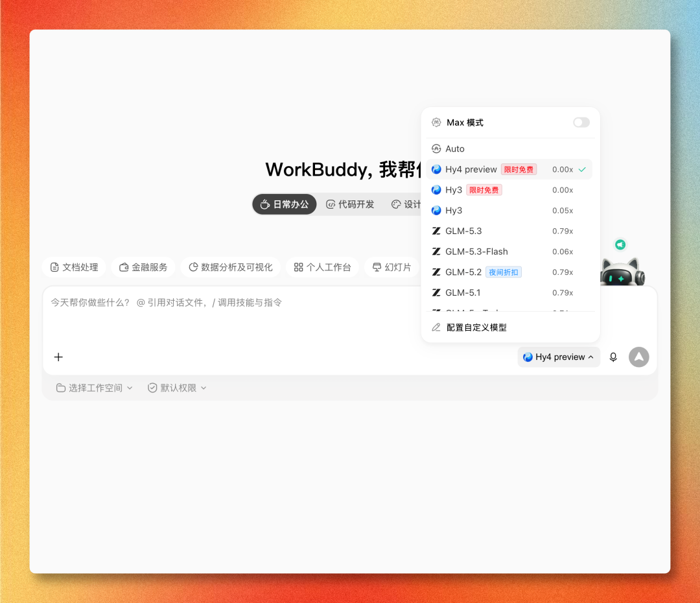Click the Hy4 preview row logo icon
The width and height of the screenshot is (700, 603).
(436, 169)
